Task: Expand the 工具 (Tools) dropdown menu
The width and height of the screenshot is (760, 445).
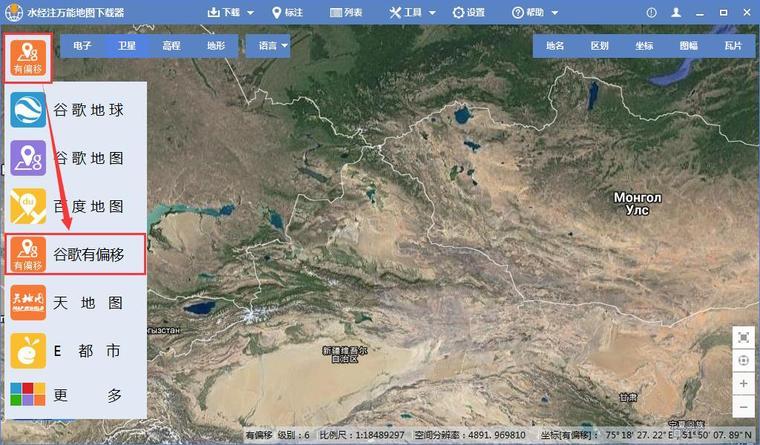Action: click(412, 12)
